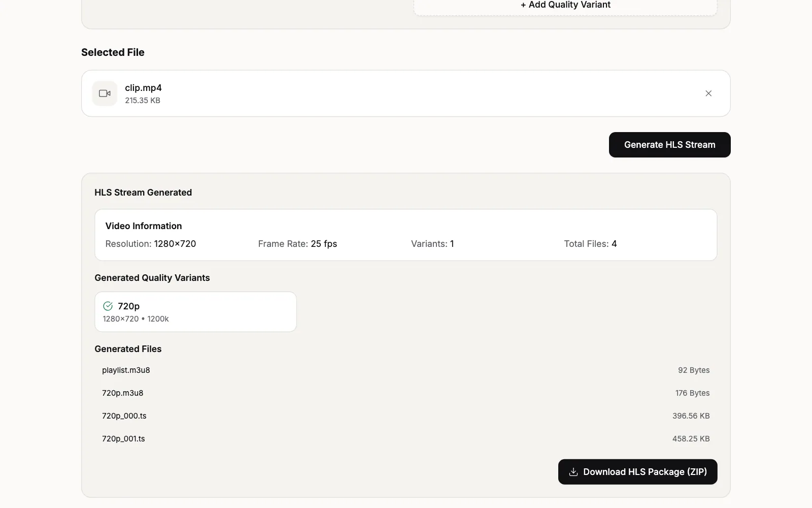
Task: Click the Video Information heading
Action: [144, 226]
